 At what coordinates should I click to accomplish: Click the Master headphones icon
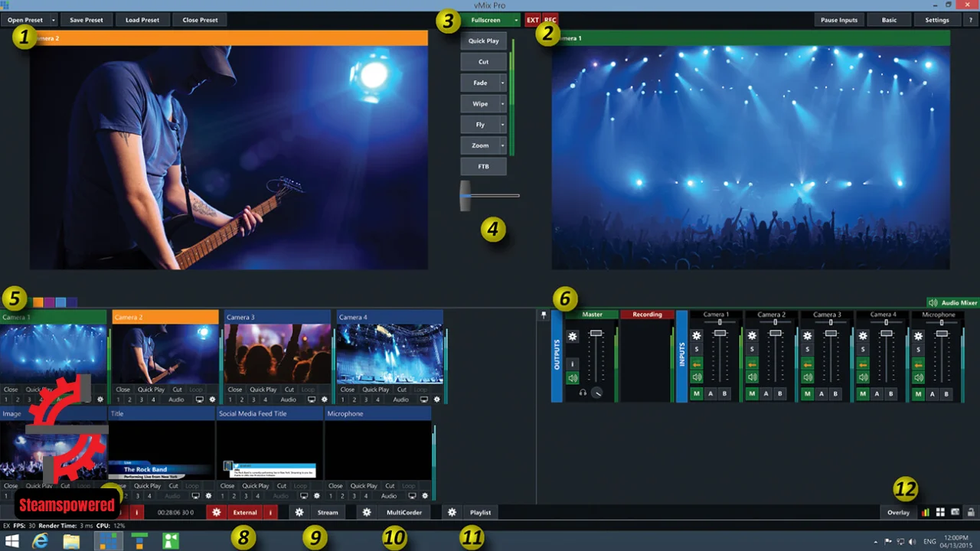(x=583, y=393)
